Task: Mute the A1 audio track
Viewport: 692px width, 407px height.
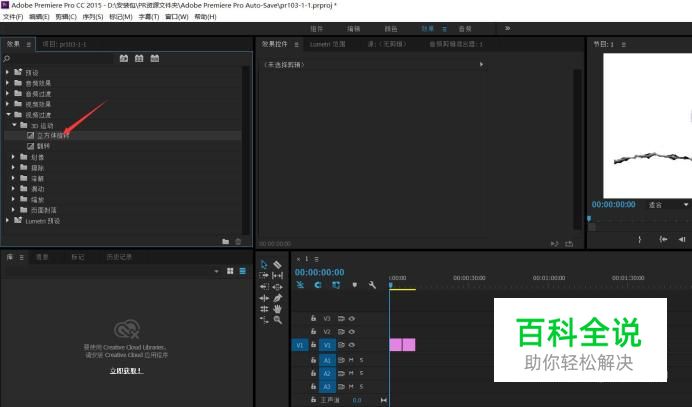Action: click(352, 360)
